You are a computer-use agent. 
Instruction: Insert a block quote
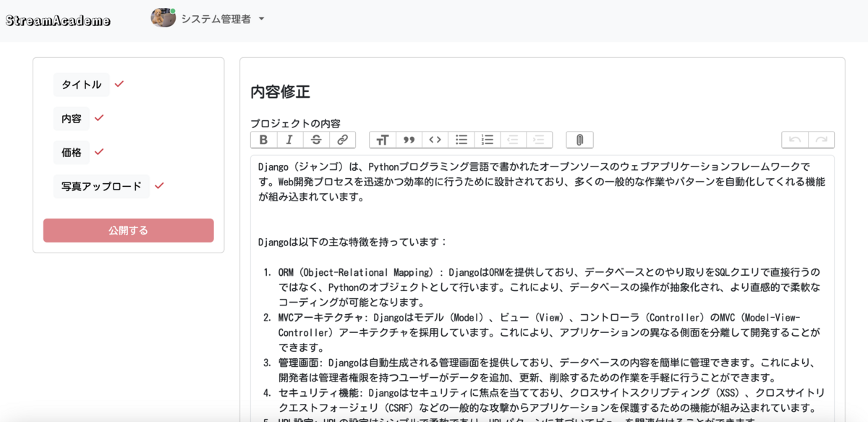tap(409, 140)
